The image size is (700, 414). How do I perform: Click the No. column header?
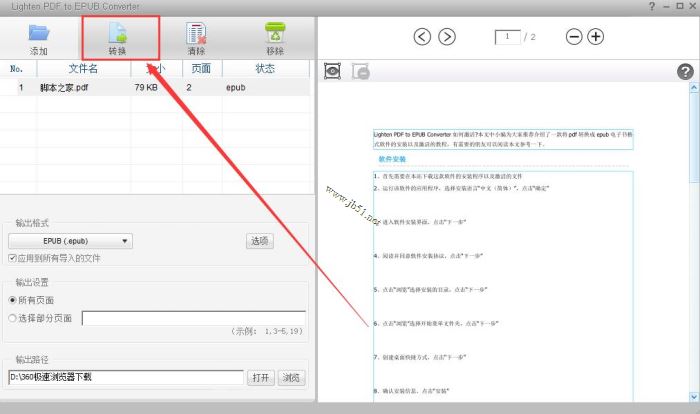pyautogui.click(x=17, y=69)
